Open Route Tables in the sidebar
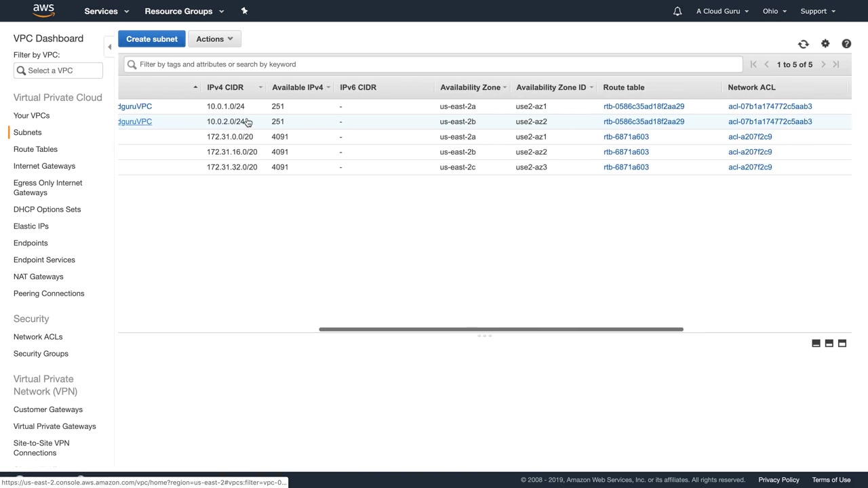This screenshot has height=488, width=868. tap(35, 149)
